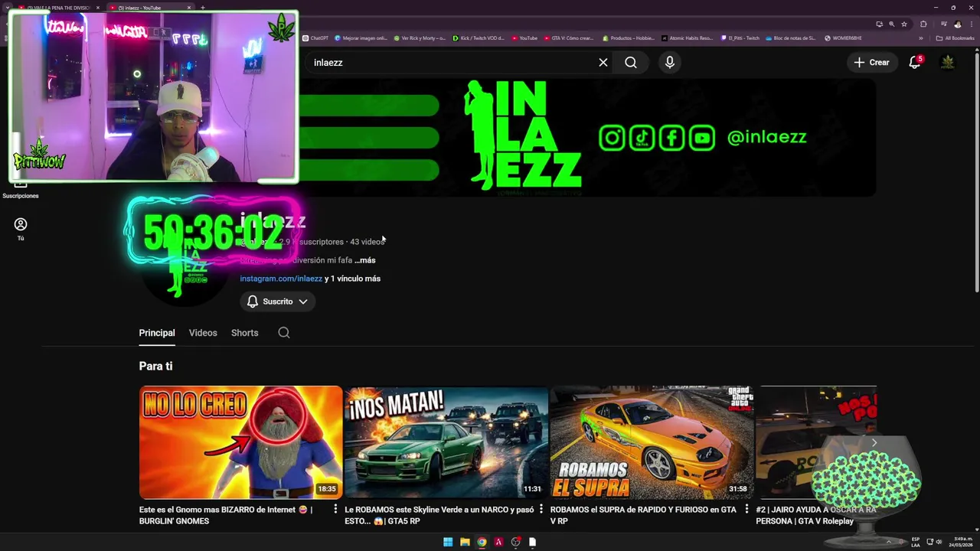Open volume control in system tray
The width and height of the screenshot is (980, 551).
(939, 542)
